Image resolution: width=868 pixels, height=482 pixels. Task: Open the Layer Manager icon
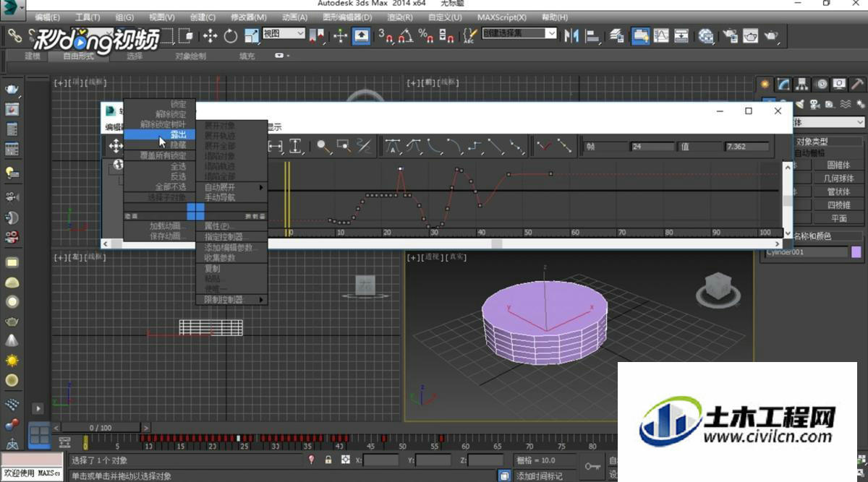pos(617,35)
